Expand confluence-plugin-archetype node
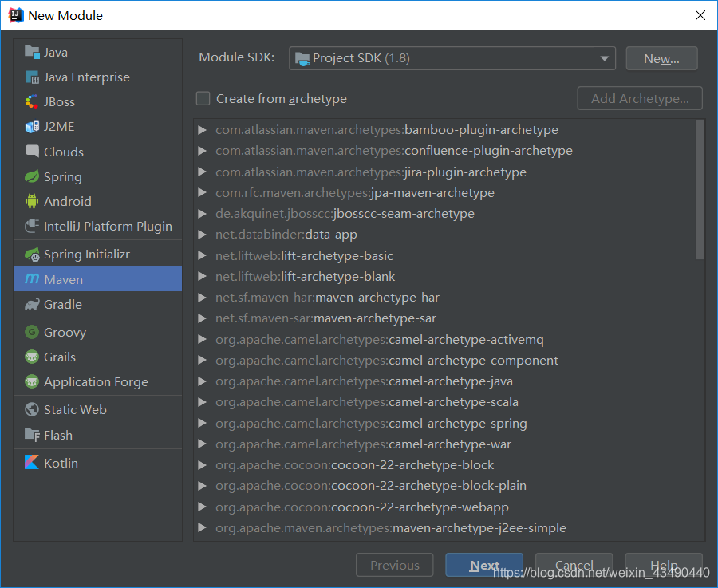Image resolution: width=718 pixels, height=588 pixels. [x=202, y=151]
